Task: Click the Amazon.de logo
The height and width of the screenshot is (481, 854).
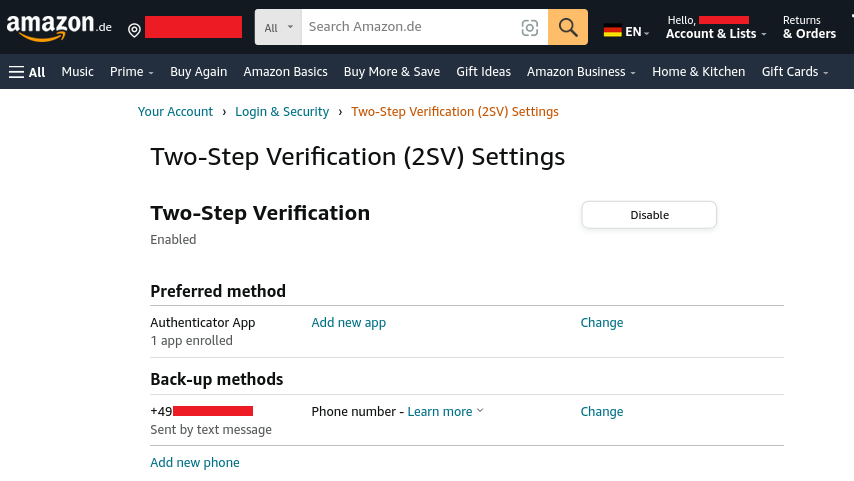Action: 58,28
